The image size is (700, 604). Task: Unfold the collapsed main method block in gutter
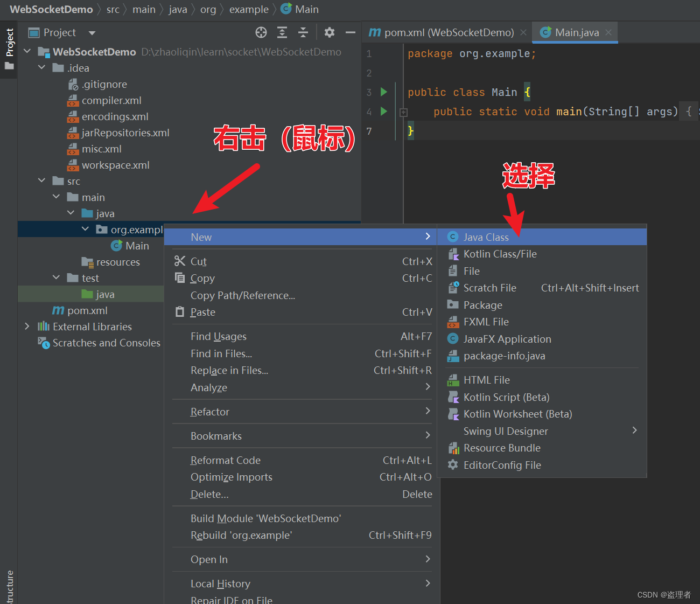(403, 112)
